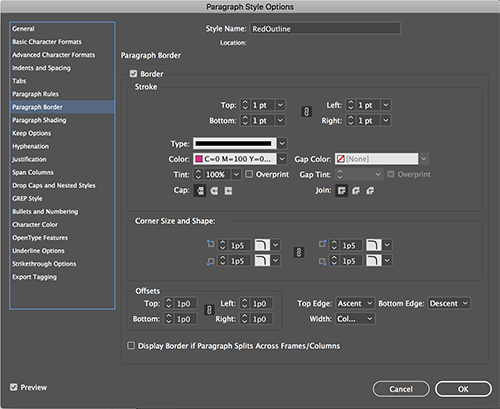The height and width of the screenshot is (409, 500).
Task: Open the Top Edge Ascent dropdown
Action: (x=355, y=303)
